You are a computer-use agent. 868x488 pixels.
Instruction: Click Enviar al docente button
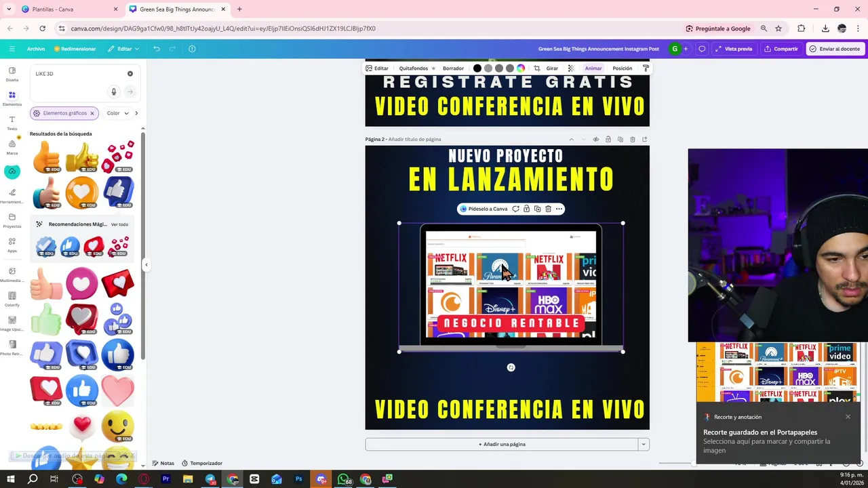(x=835, y=49)
